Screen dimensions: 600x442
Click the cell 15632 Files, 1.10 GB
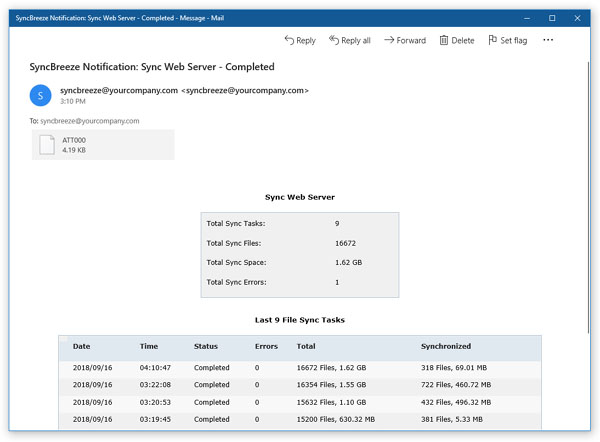pos(331,403)
